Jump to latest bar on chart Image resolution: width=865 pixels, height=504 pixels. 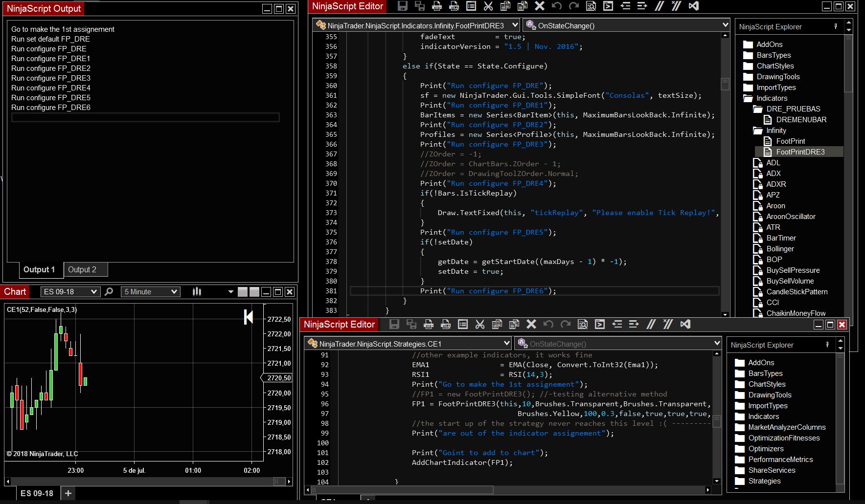click(249, 317)
